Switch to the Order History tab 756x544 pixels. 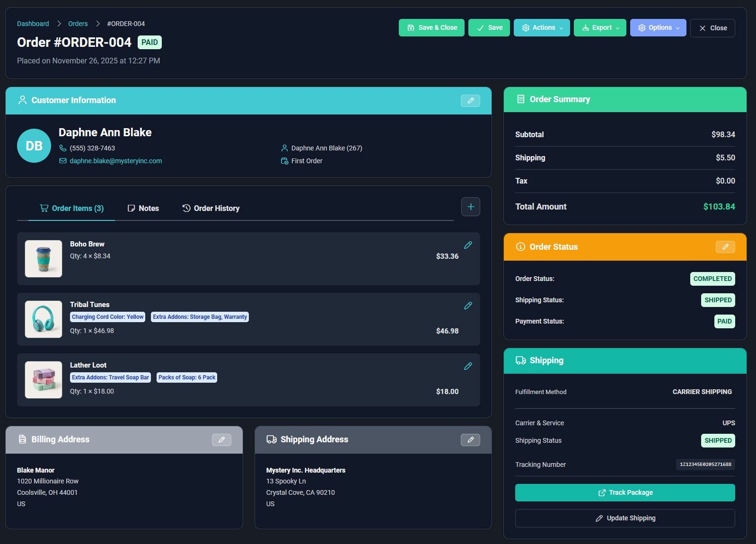[211, 209]
